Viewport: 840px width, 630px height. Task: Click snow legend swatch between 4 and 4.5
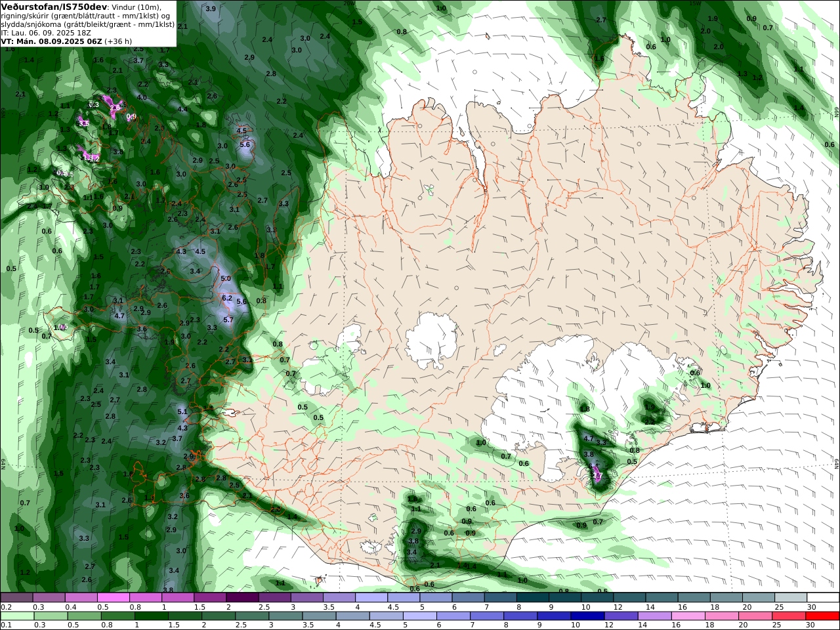coord(372,597)
